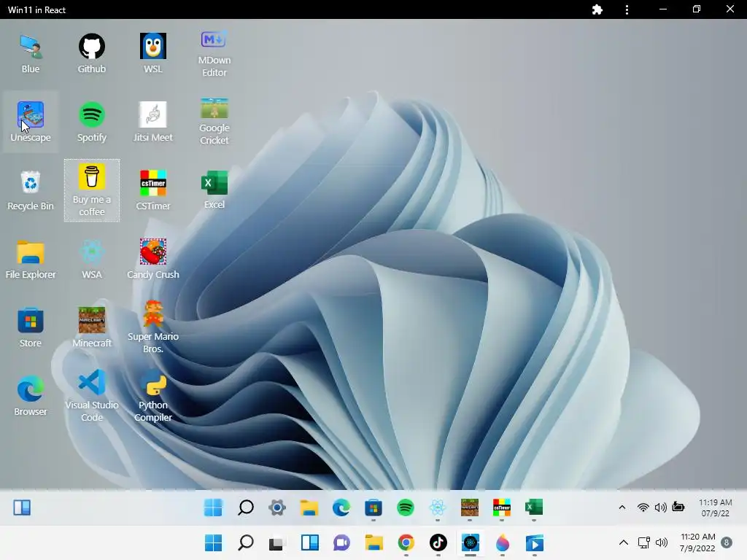Select the Recycle Bin icon
Viewport: 747px width, 560px height.
click(x=31, y=190)
